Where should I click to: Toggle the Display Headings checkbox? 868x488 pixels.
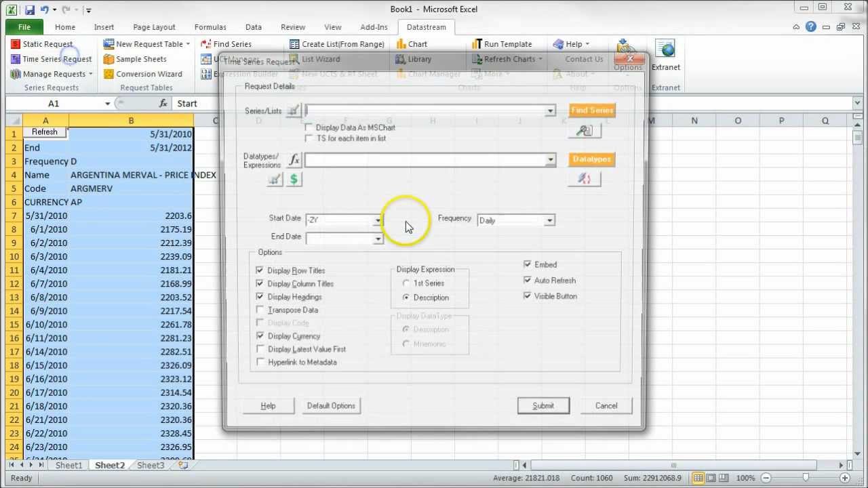pos(260,297)
